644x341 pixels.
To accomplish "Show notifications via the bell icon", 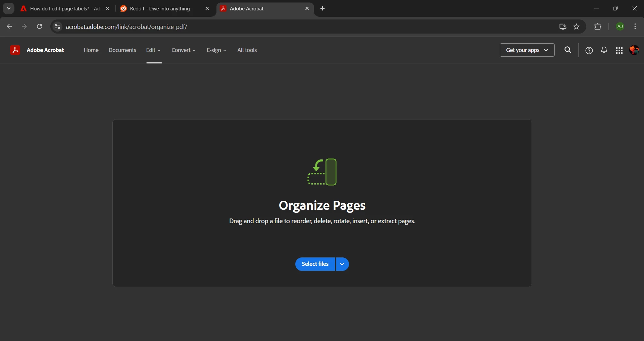I will tap(604, 50).
